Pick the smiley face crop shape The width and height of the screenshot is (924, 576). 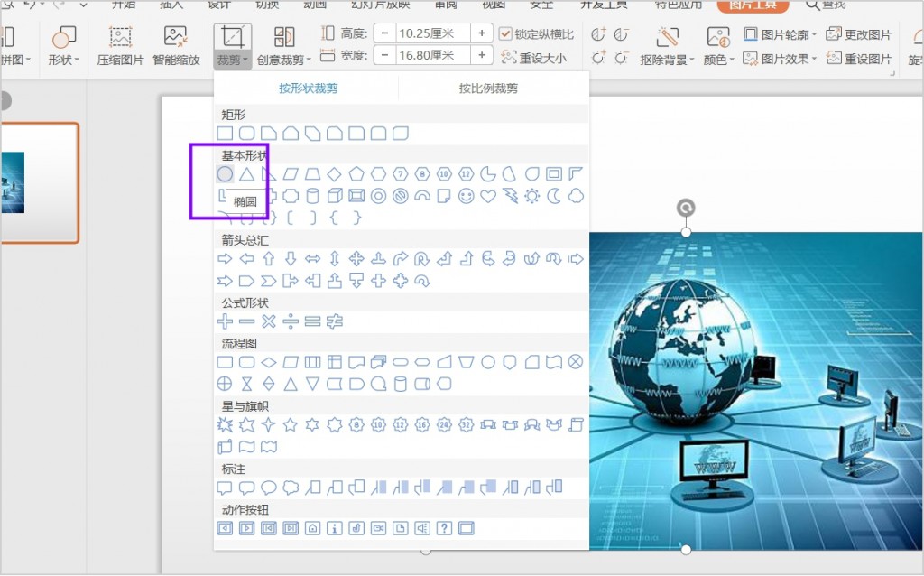467,196
